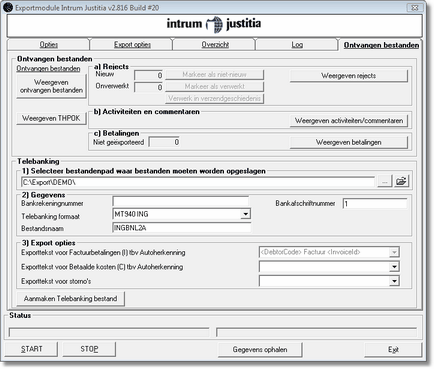Click Weergeven betalingen button
The image size is (434, 369).
[x=349, y=142]
